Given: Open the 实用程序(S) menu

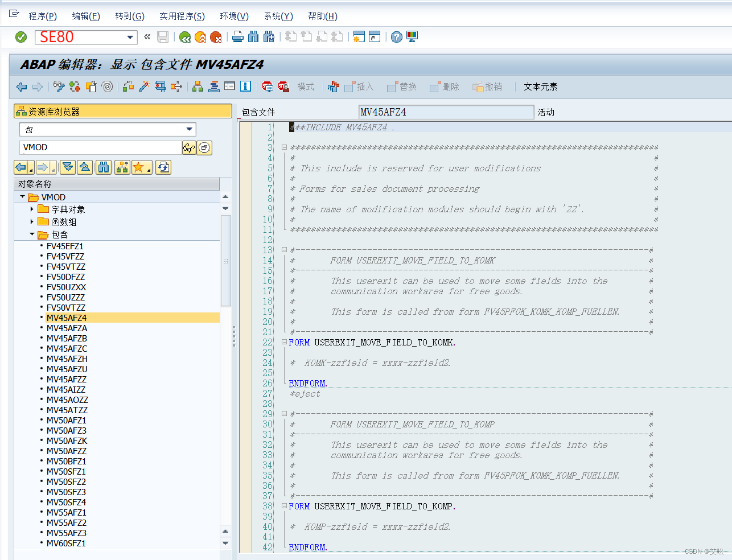Looking at the screenshot, I should [182, 16].
